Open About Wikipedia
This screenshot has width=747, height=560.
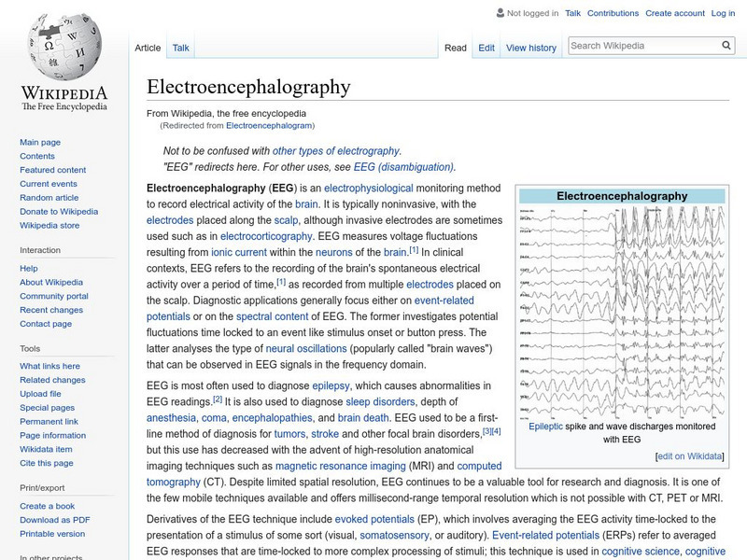pos(51,282)
